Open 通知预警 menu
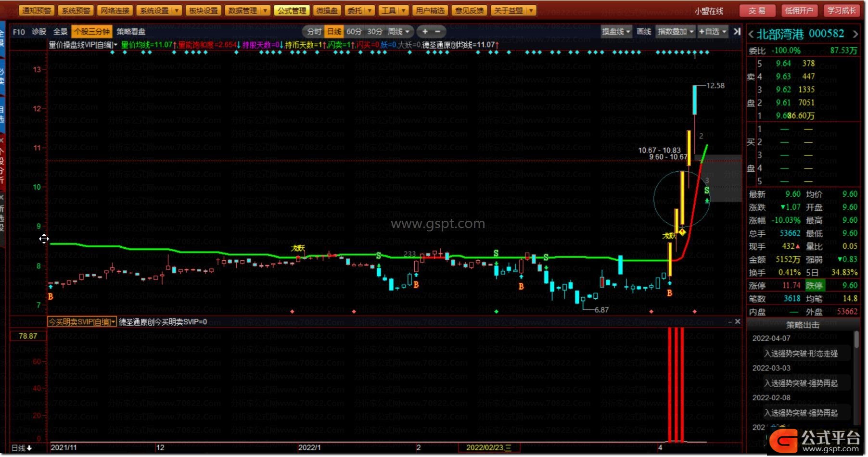The height and width of the screenshot is (457, 868). pos(37,11)
